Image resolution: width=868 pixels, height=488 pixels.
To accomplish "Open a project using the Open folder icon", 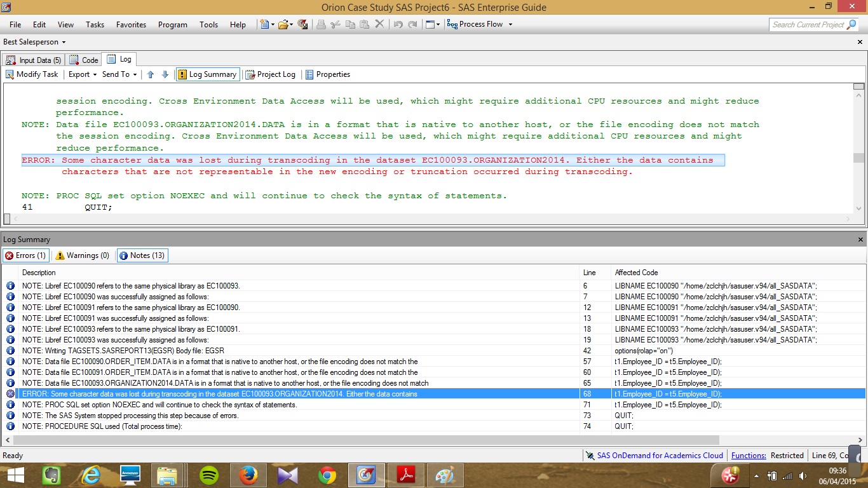I will click(x=281, y=24).
